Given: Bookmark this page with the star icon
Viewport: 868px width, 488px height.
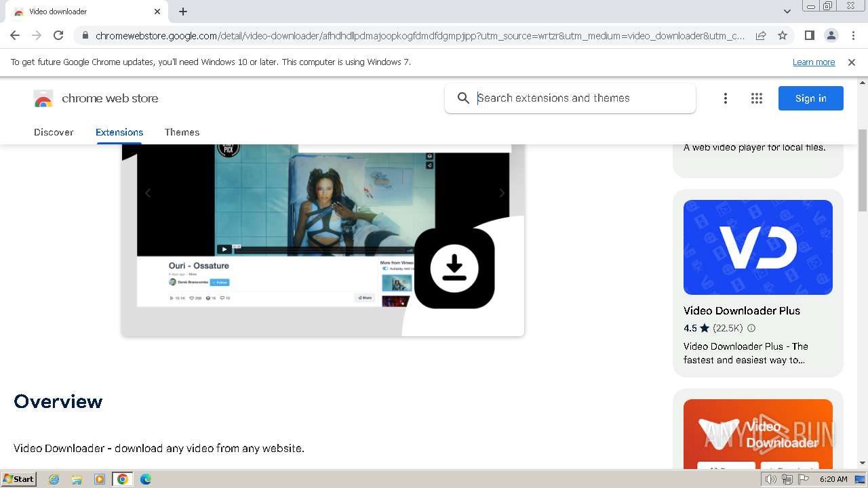Looking at the screenshot, I should coord(783,35).
